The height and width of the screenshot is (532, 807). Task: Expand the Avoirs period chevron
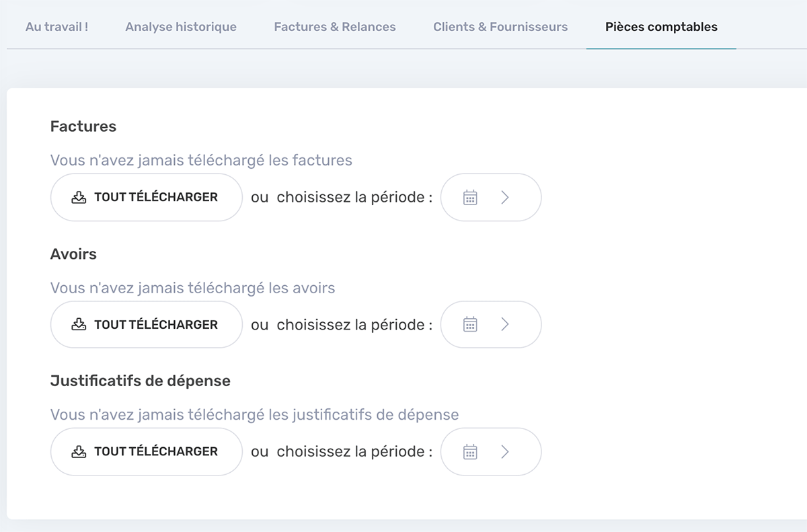506,324
